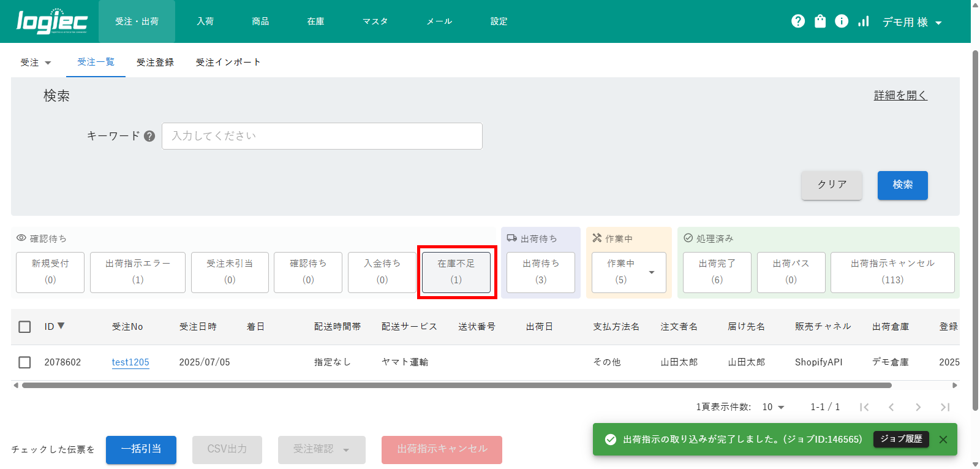
Task: Click the logiec logo
Action: click(x=52, y=21)
